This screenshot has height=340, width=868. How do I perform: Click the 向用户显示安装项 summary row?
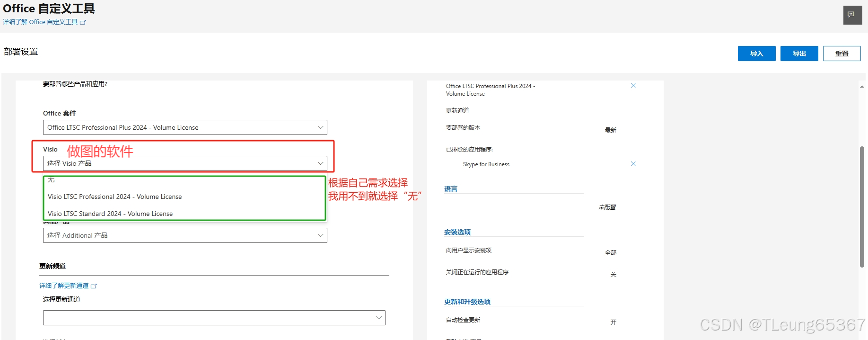(x=531, y=251)
